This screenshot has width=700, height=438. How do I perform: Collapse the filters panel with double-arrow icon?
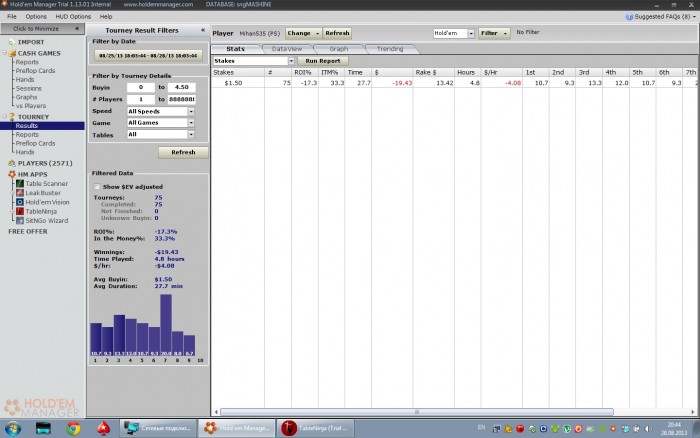[x=203, y=31]
